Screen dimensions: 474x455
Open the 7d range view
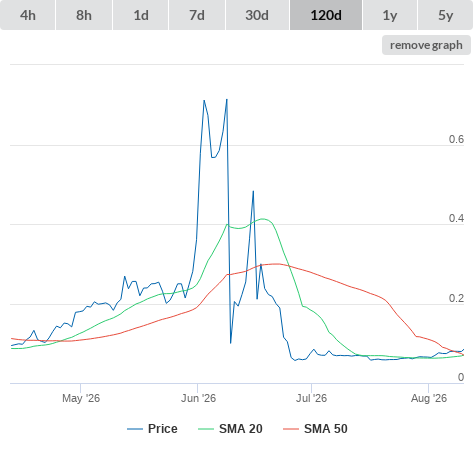197,15
